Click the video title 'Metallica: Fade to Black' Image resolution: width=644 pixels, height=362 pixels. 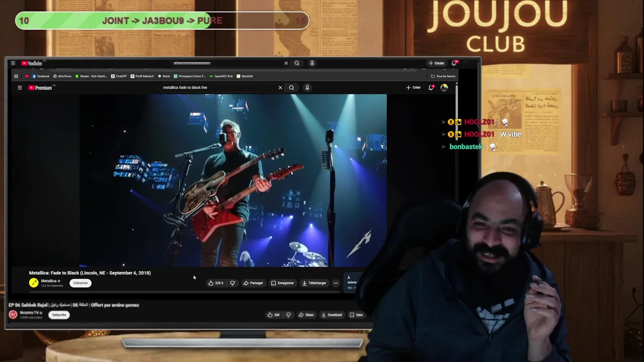tap(90, 273)
